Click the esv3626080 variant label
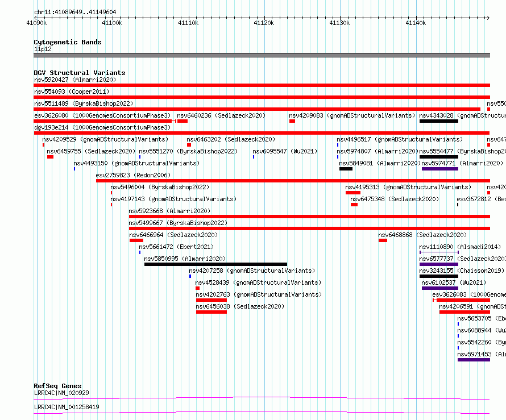The image size is (506, 420). [x=102, y=115]
